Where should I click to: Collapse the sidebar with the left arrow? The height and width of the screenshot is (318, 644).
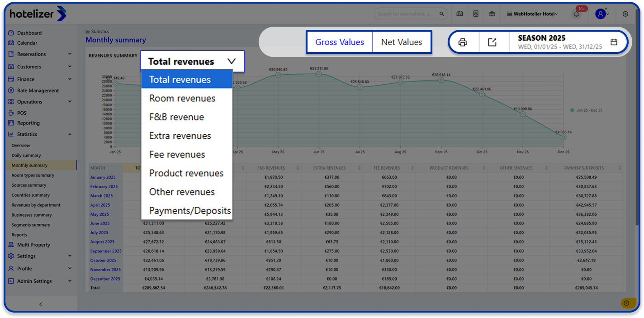40,304
